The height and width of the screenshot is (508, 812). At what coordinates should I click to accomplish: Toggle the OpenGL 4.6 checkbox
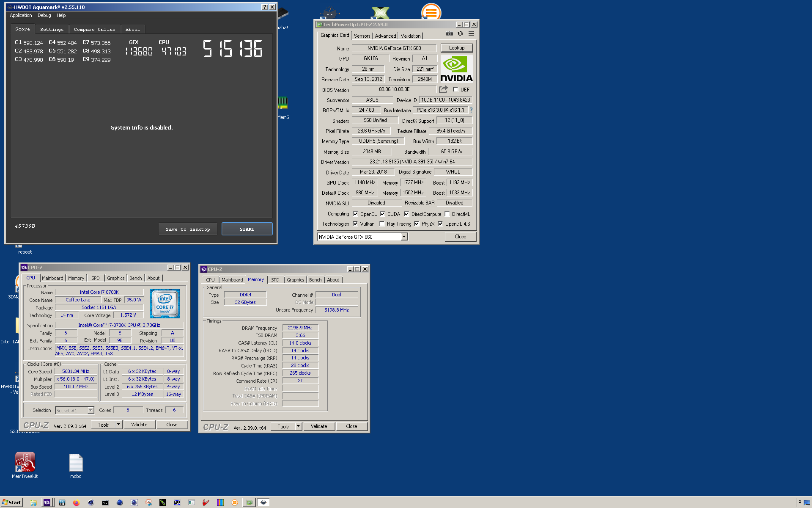[440, 224]
